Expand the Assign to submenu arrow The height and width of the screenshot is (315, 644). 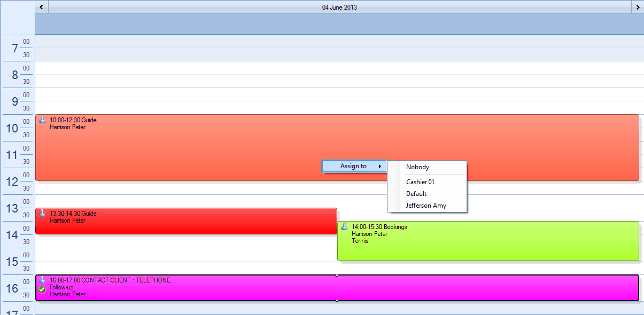coord(380,166)
